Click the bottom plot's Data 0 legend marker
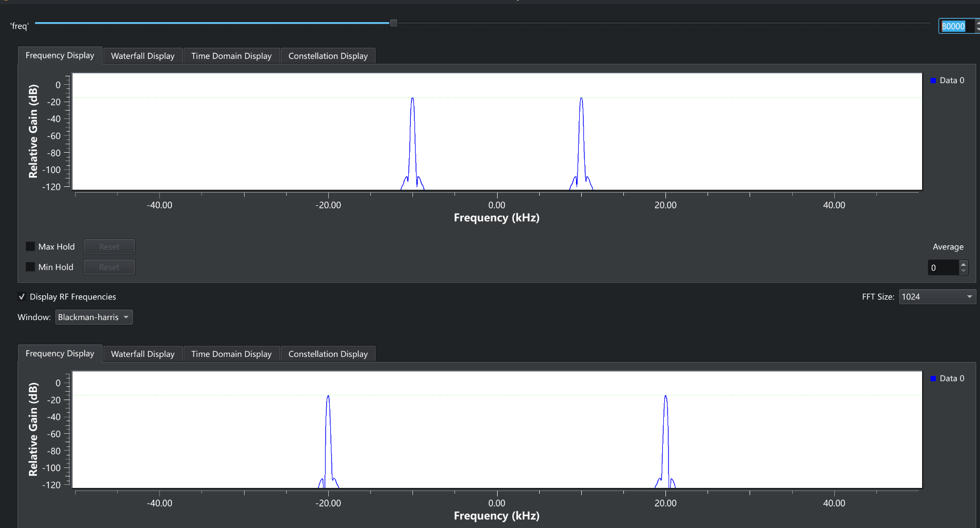Image resolution: width=980 pixels, height=528 pixels. [933, 378]
